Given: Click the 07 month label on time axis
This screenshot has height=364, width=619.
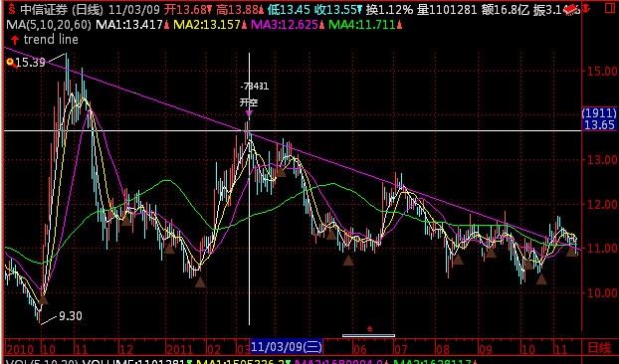Looking at the screenshot, I should [401, 349].
